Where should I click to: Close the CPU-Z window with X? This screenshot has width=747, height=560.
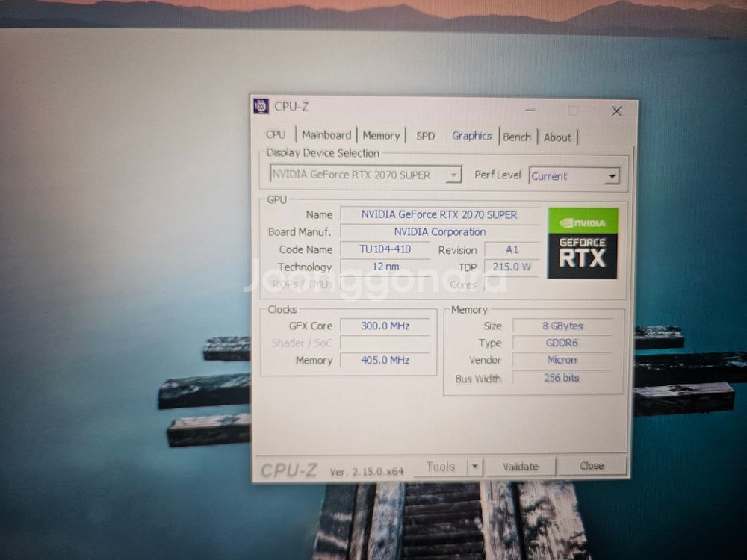(616, 111)
